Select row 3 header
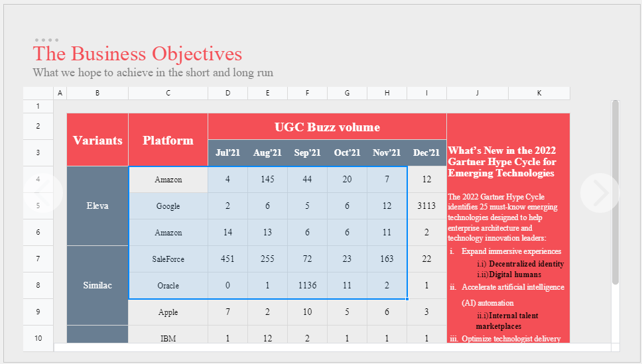Viewport: 642px width, 364px height. [x=38, y=152]
